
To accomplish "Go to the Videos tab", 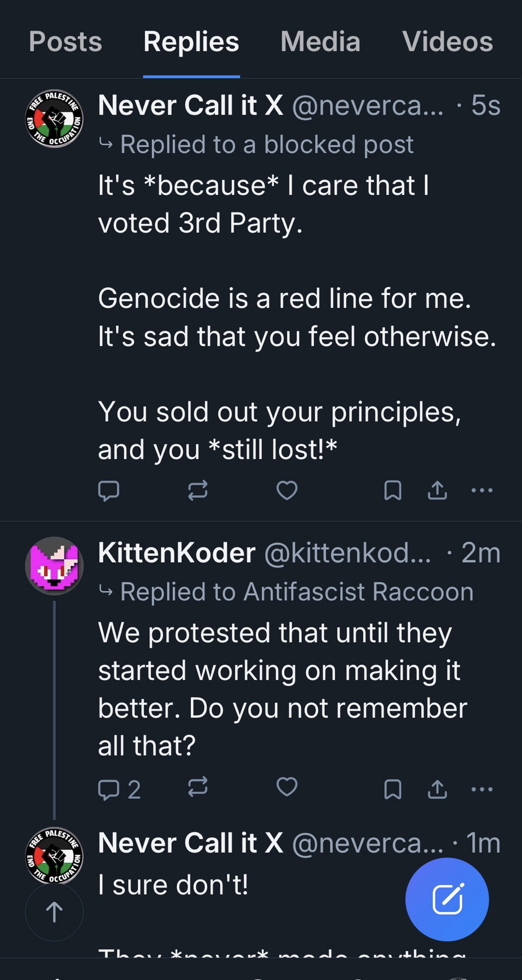I will tap(447, 42).
